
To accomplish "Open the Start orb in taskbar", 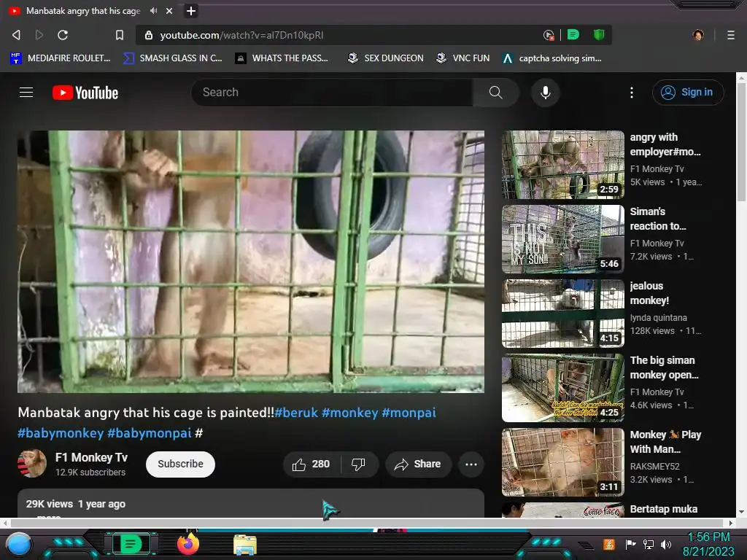I will pos(19,545).
